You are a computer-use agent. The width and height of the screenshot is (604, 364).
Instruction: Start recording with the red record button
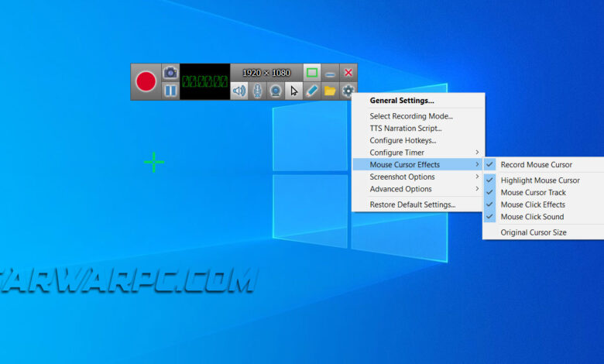pos(146,81)
